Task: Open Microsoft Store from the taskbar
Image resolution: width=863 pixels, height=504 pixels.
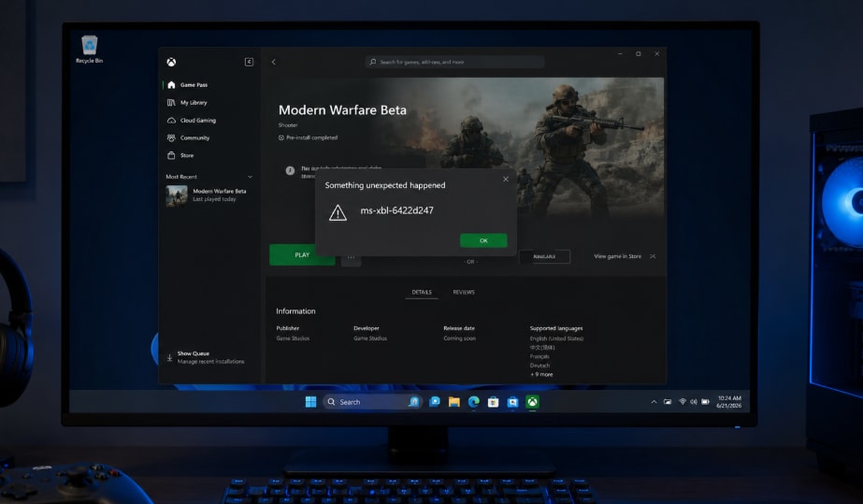Action: pyautogui.click(x=493, y=402)
